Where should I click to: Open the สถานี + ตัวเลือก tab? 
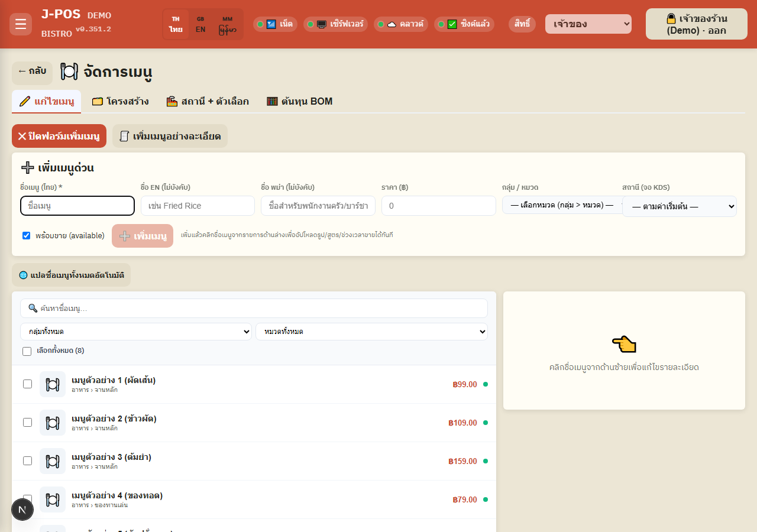pyautogui.click(x=208, y=101)
